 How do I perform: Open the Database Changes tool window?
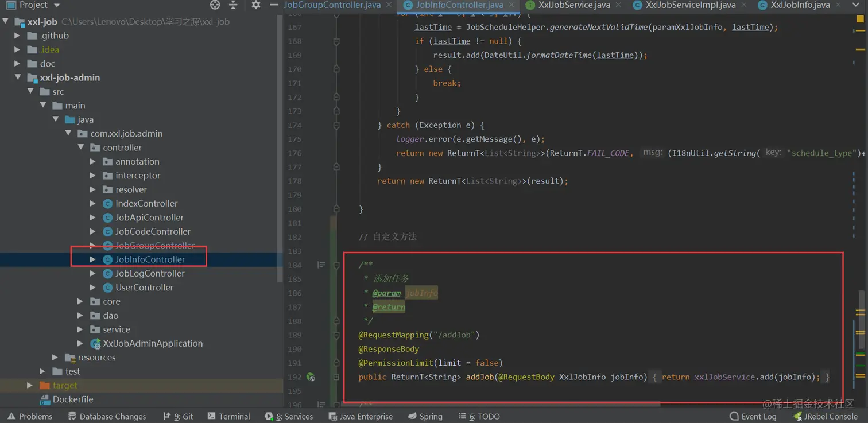[x=107, y=417]
